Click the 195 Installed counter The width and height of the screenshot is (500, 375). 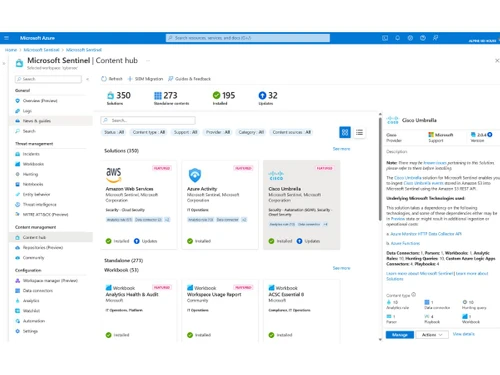pyautogui.click(x=224, y=98)
